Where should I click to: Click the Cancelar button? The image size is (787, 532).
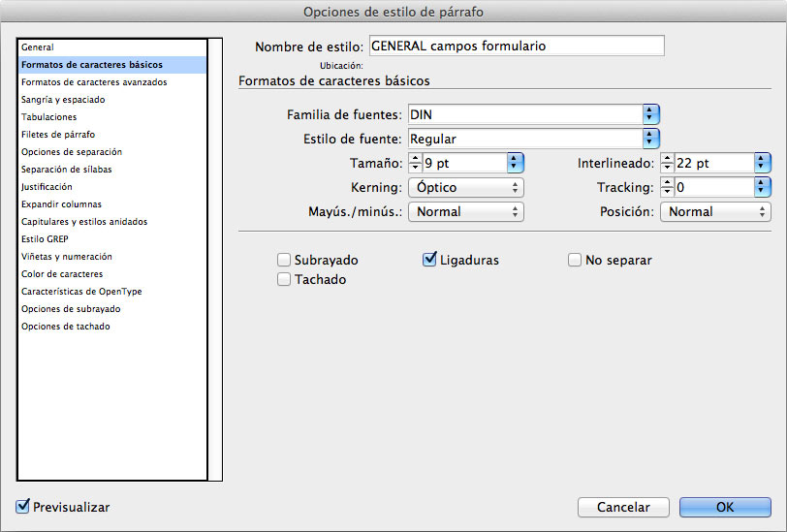click(623, 507)
